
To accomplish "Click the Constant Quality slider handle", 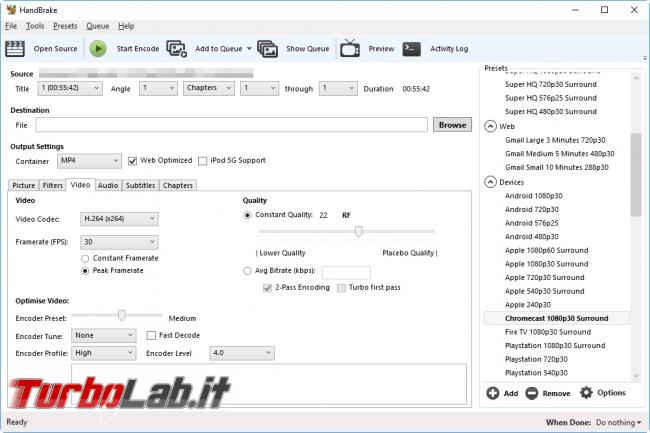I will [359, 232].
